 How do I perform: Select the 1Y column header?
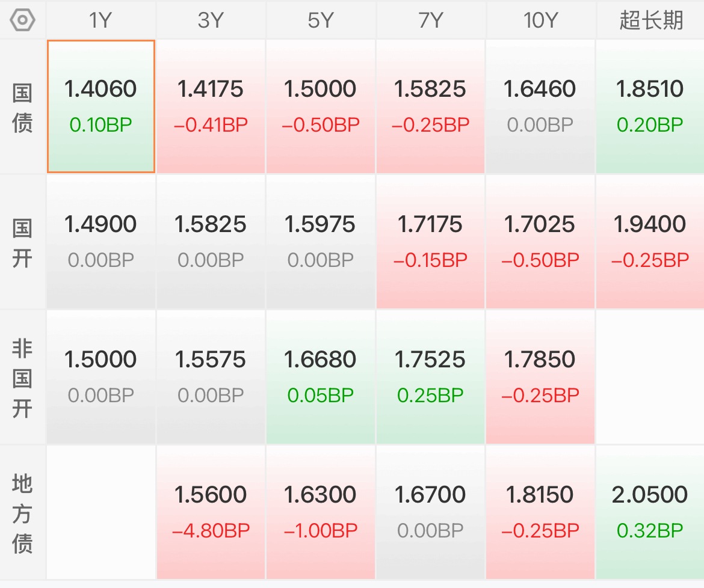100,20
